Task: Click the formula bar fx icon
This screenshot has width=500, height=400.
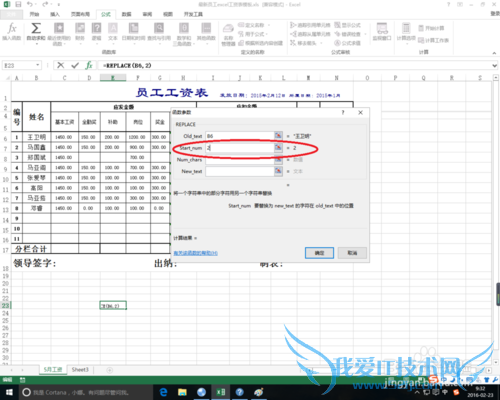Action: (x=89, y=65)
